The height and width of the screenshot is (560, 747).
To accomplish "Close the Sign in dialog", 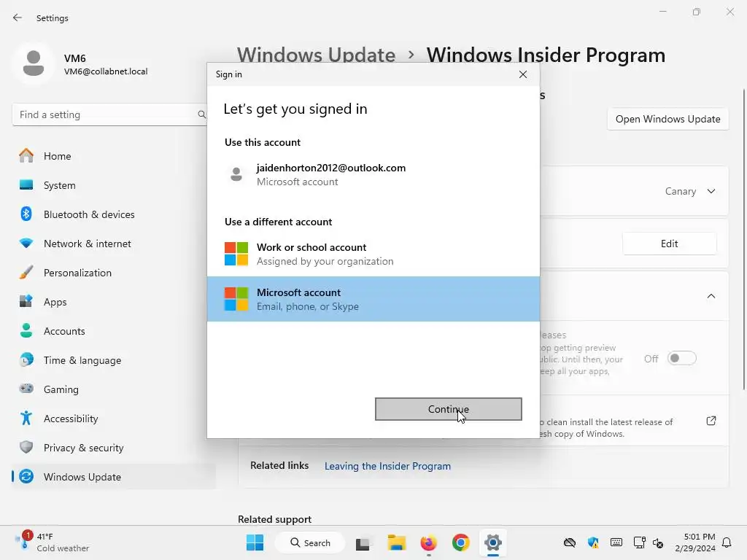I will (x=522, y=74).
